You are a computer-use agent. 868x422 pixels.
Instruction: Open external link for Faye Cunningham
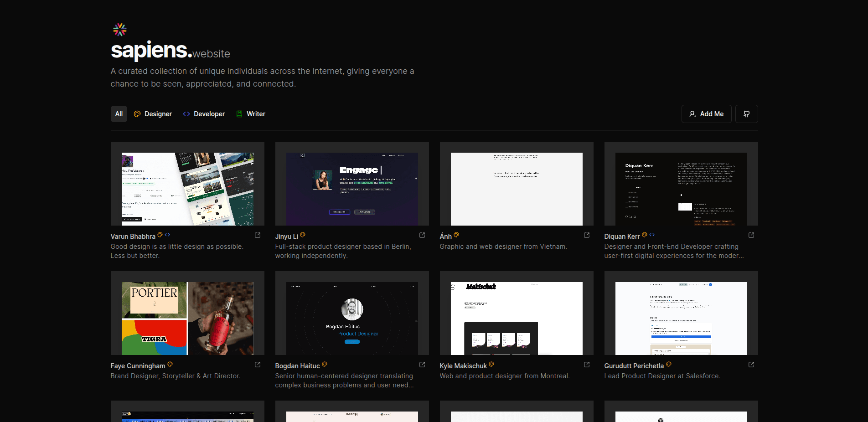pyautogui.click(x=258, y=365)
